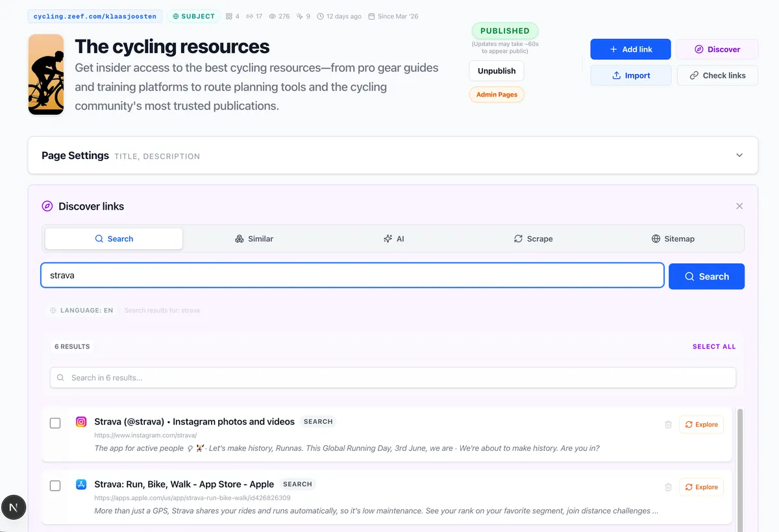Focus the search field containing strava
Screen dimensions: 779x532
click(352, 275)
